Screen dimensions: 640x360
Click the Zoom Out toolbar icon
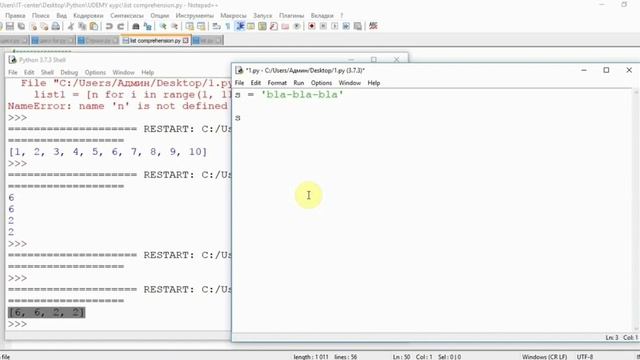[x=175, y=26]
